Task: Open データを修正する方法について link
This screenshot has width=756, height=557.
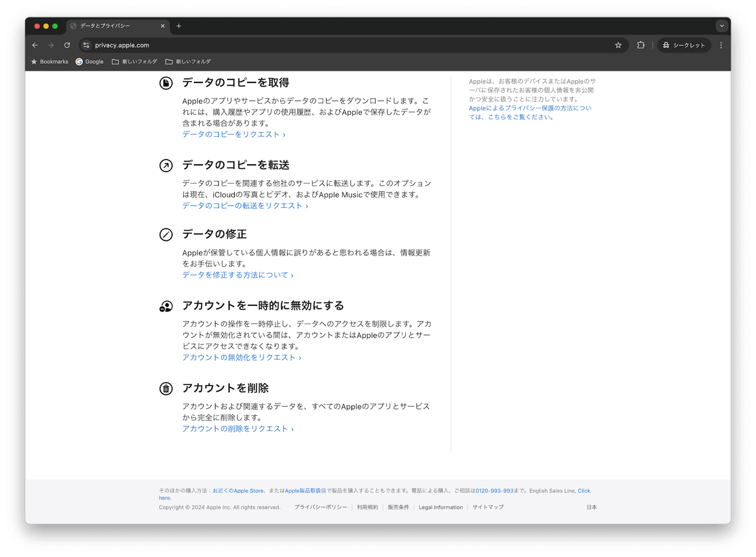Action: tap(238, 275)
